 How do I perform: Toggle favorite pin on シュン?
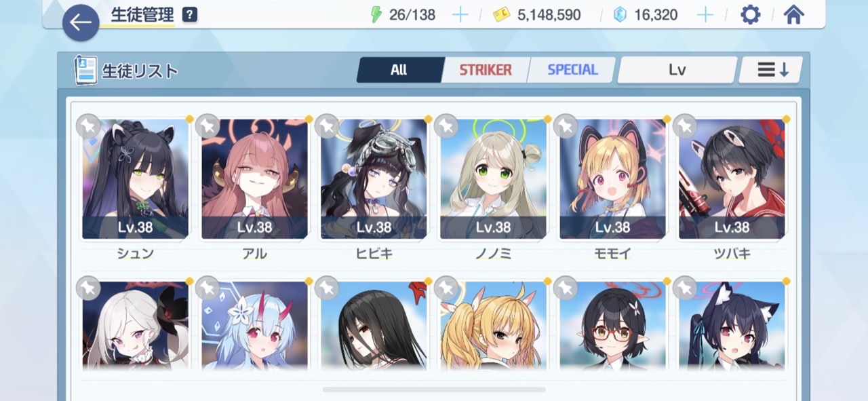pos(88,126)
